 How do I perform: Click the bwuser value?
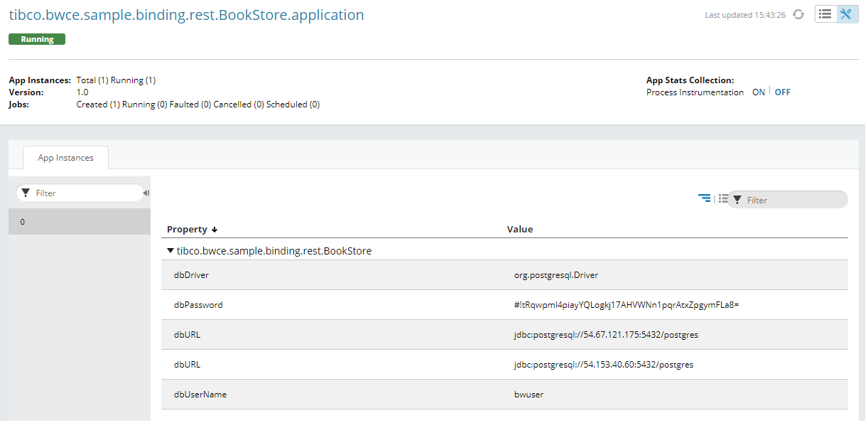[x=528, y=395]
